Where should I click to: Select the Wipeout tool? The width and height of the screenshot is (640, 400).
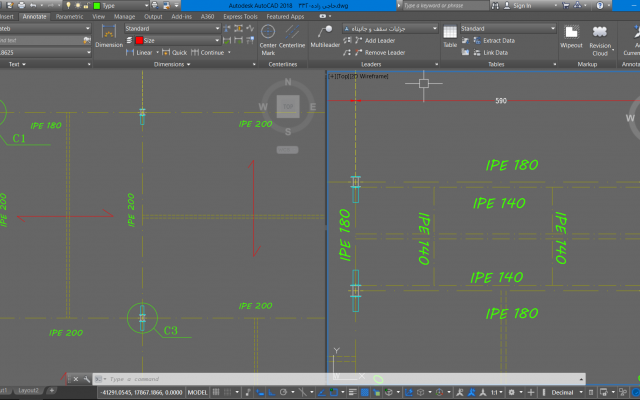click(571, 36)
